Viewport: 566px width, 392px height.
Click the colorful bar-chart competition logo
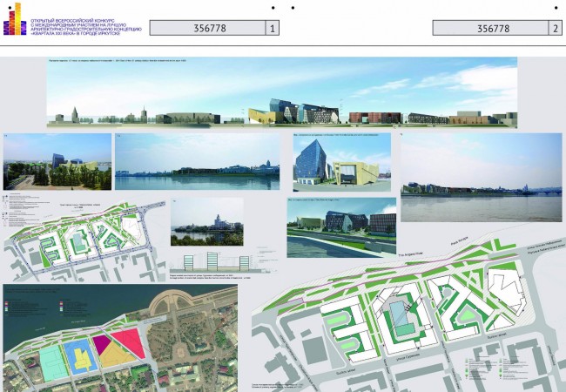(15, 19)
